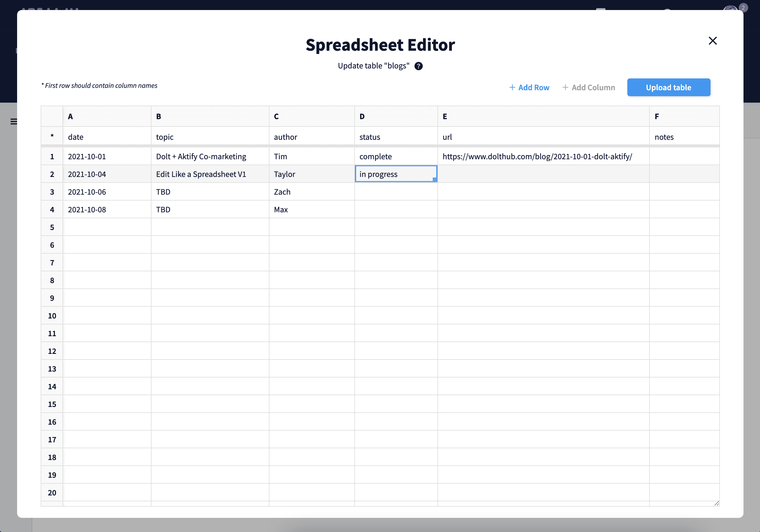760x532 pixels.
Task: Select row header 15
Action: click(x=52, y=404)
